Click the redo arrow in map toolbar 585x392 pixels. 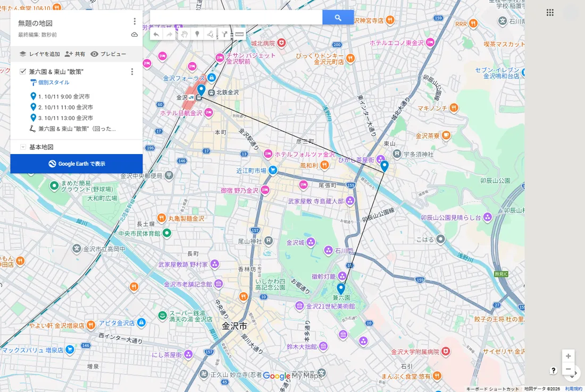169,35
